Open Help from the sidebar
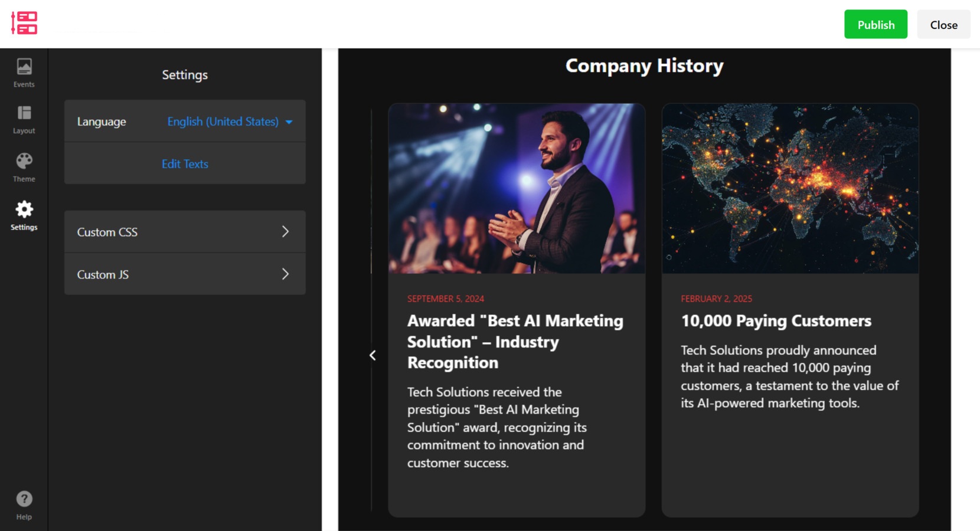Image resolution: width=980 pixels, height=531 pixels. [24, 505]
